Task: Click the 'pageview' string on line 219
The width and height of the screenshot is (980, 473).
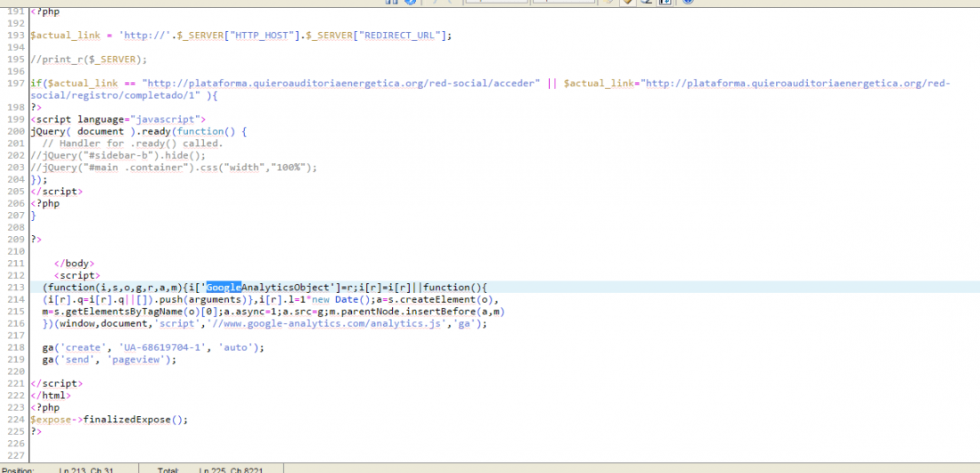Action: coord(135,360)
